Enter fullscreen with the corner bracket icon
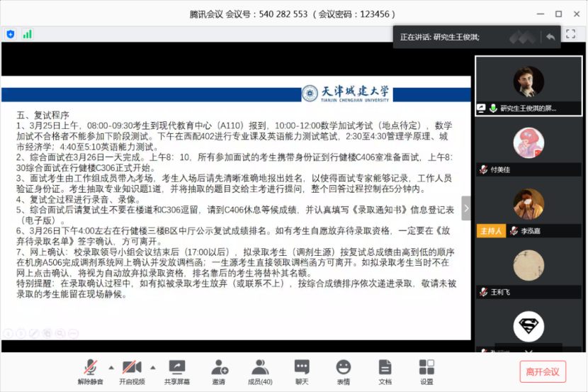 click(x=570, y=34)
